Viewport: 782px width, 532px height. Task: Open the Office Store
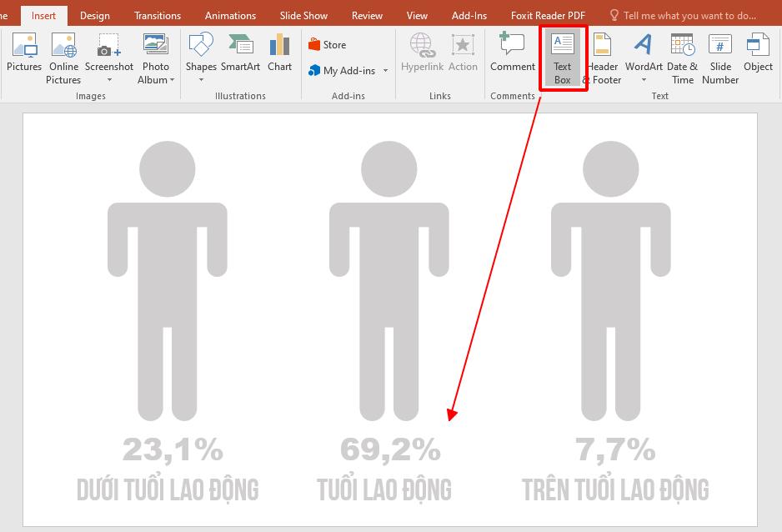point(327,45)
